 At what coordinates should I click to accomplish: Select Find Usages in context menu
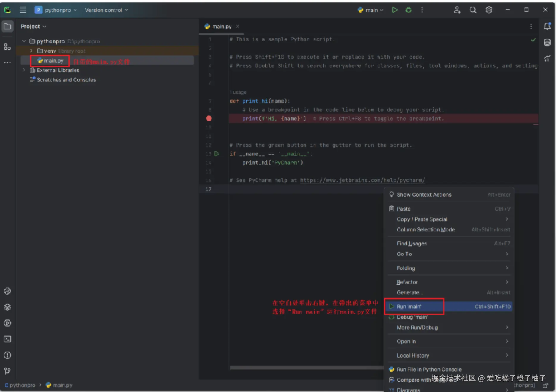coord(449,243)
